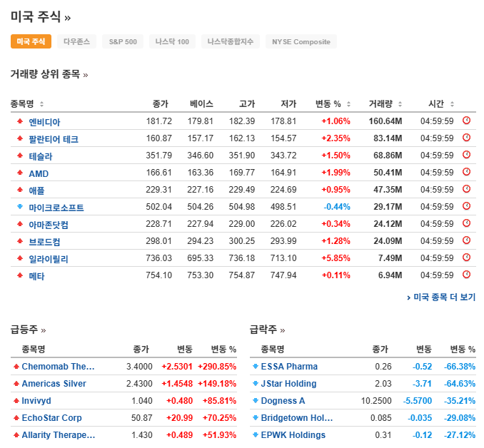Click the clock icon in 아마존닷컴 row
The width and height of the screenshot is (484, 448).
click(x=466, y=223)
